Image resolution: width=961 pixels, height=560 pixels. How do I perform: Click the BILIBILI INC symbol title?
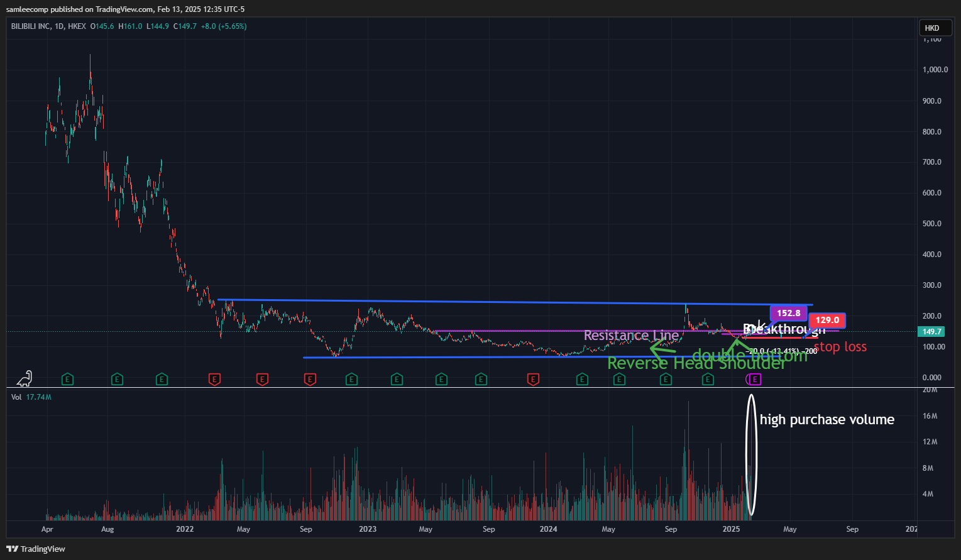pyautogui.click(x=31, y=26)
